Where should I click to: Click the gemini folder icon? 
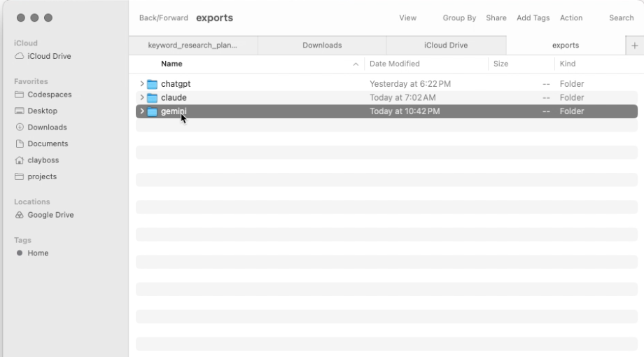click(153, 111)
